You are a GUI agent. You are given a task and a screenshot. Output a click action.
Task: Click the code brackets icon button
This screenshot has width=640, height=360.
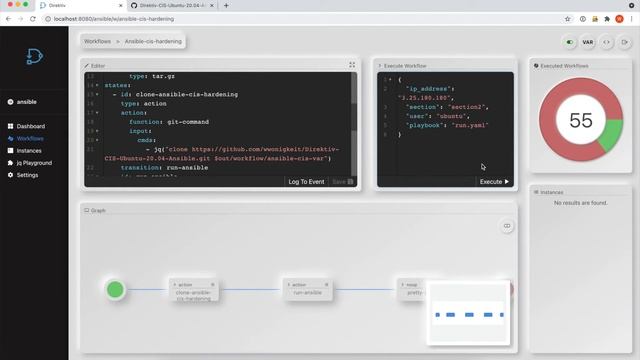pyautogui.click(x=607, y=42)
